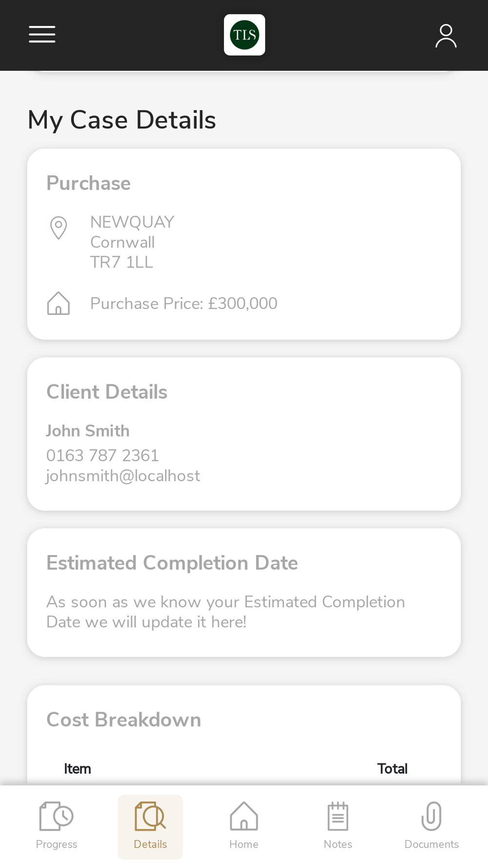This screenshot has height=868, width=488.
Task: Tap the Item column header
Action: [78, 768]
